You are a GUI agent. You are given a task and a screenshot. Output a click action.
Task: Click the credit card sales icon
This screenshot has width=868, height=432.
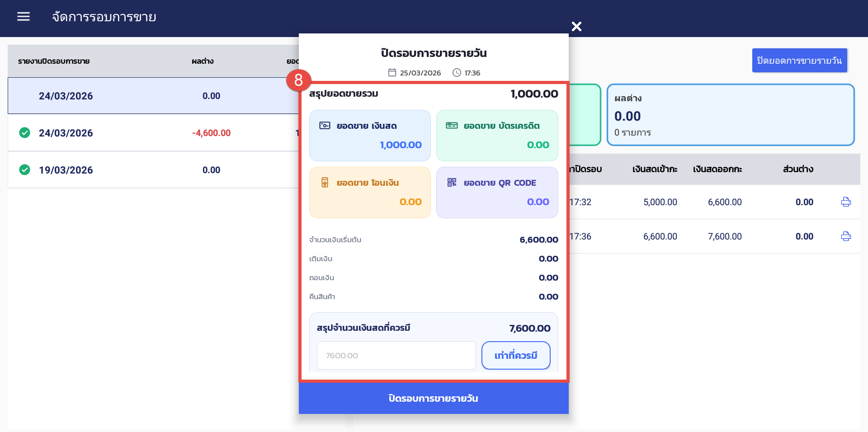(452, 126)
